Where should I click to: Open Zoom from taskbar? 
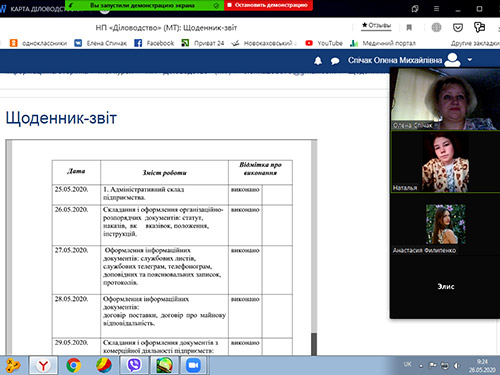point(193,365)
